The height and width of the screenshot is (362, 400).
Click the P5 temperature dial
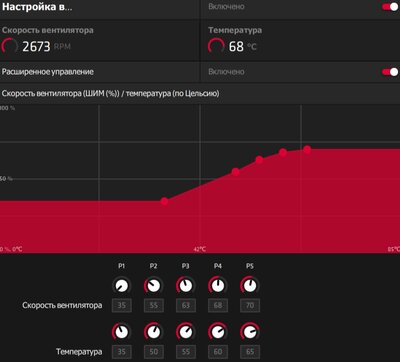pos(250,332)
